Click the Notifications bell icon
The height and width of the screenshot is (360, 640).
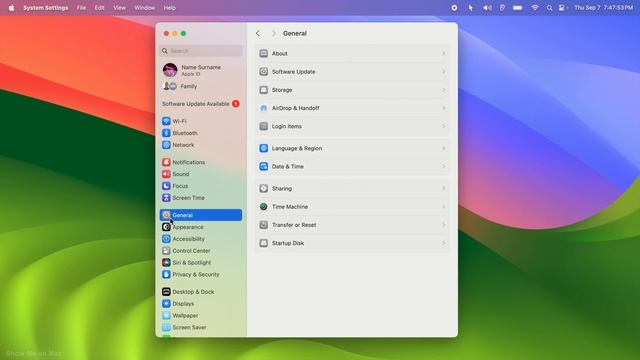166,162
